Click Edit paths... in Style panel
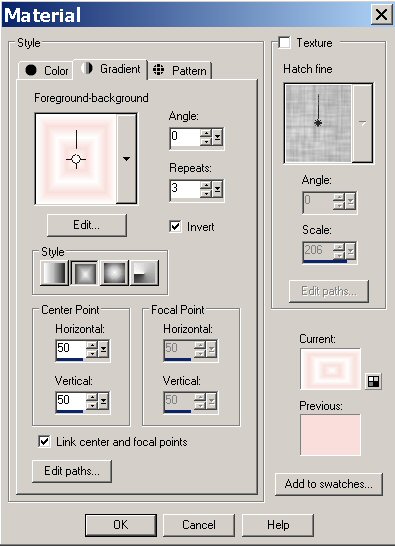395x546 pixels. pos(72,471)
